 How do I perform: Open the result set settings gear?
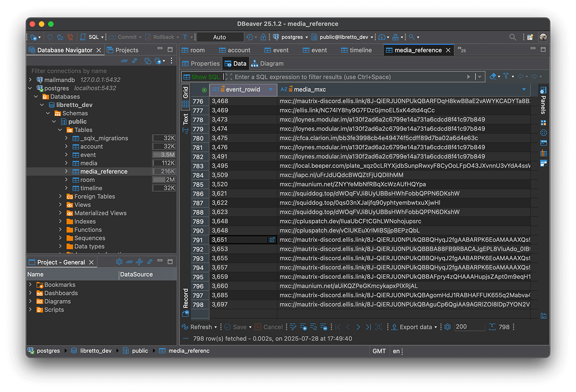point(447,327)
